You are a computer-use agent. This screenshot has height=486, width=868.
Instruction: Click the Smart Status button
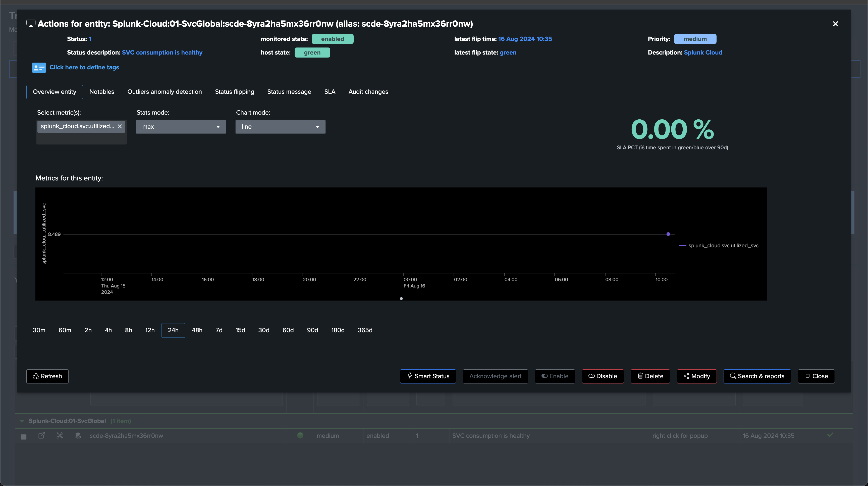coord(428,376)
